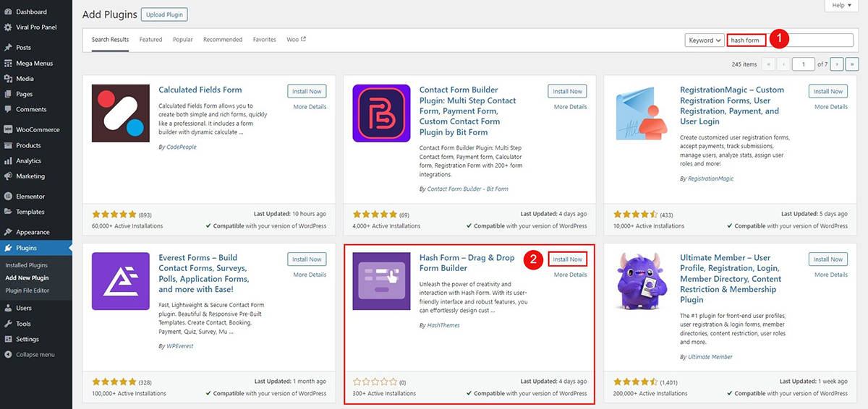Open More Details for Hash Form
The height and width of the screenshot is (409, 868).
click(570, 275)
